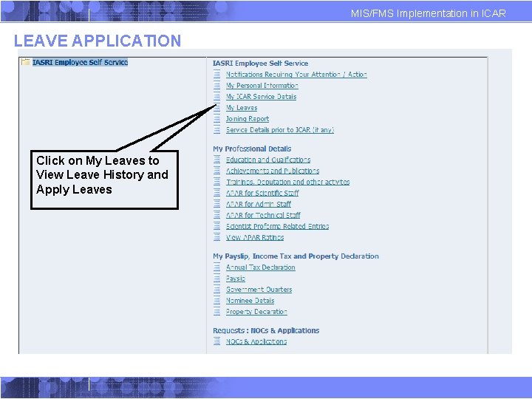Click list icon beside Scientist Proforma Related Entries
Image resolution: width=532 pixels, height=399 pixels.
click(x=216, y=226)
